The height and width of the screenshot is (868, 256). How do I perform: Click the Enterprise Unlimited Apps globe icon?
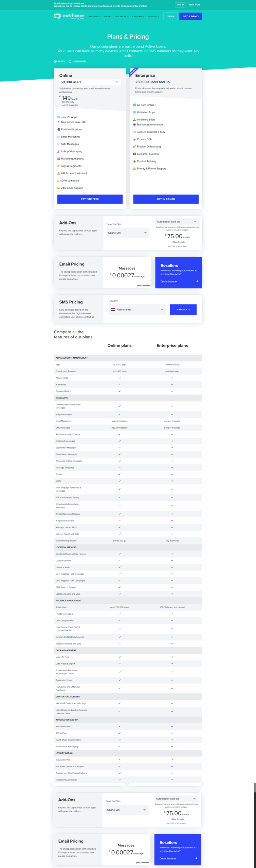(x=134, y=113)
